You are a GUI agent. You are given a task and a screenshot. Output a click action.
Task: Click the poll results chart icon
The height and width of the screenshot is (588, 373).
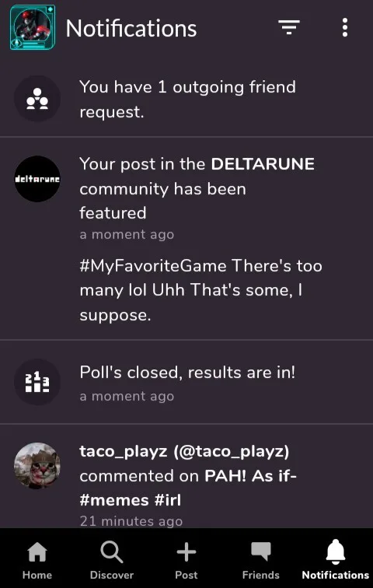pos(37,382)
